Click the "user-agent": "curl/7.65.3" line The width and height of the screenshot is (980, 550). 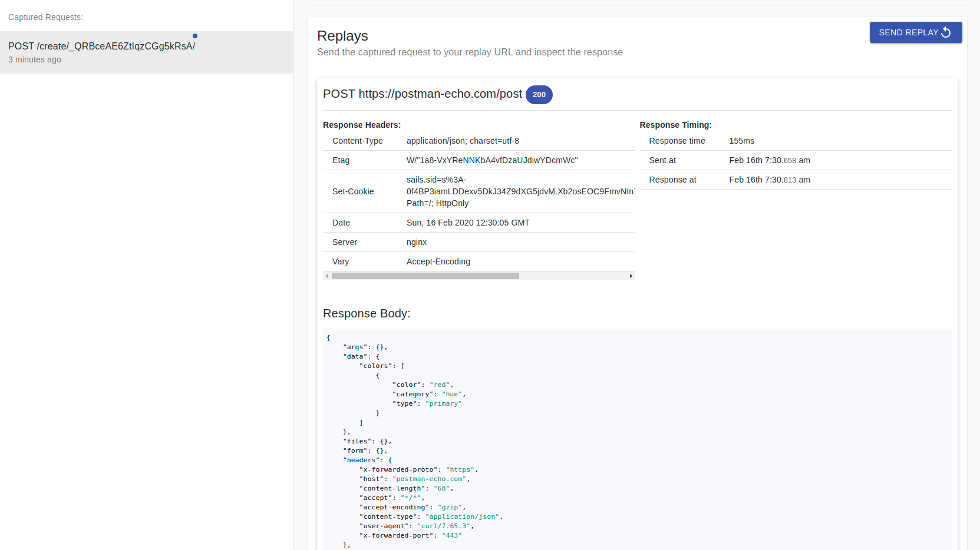[x=417, y=526]
